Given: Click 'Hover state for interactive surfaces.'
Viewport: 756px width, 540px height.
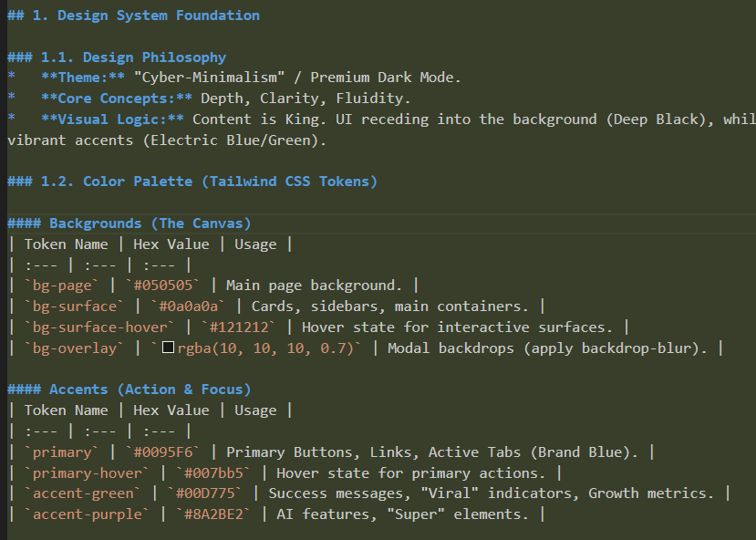Looking at the screenshot, I should click(x=458, y=327).
